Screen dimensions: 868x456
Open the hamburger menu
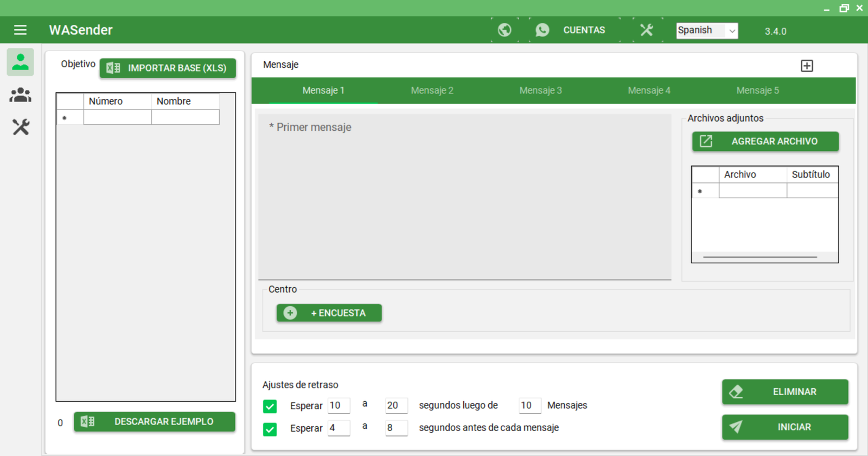(x=20, y=30)
